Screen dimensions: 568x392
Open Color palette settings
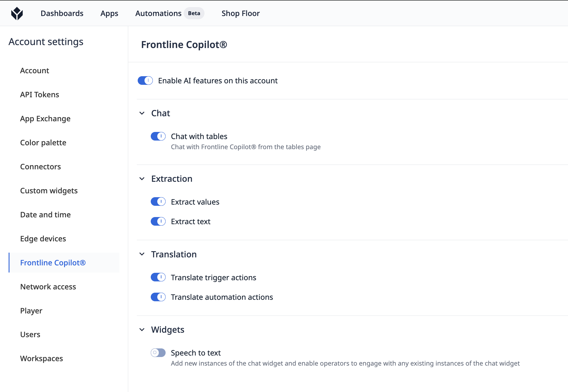[x=43, y=143]
